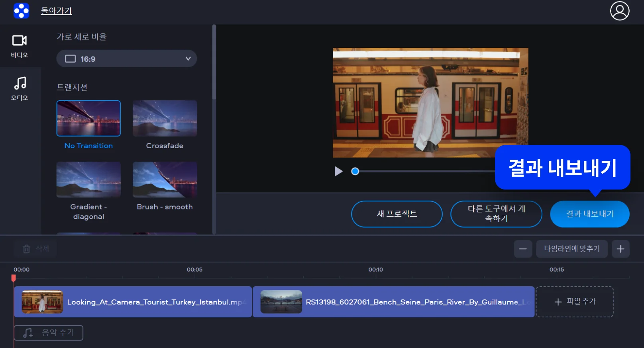644x348 pixels.
Task: Zoom in the timeline with plus icon
Action: tap(620, 249)
